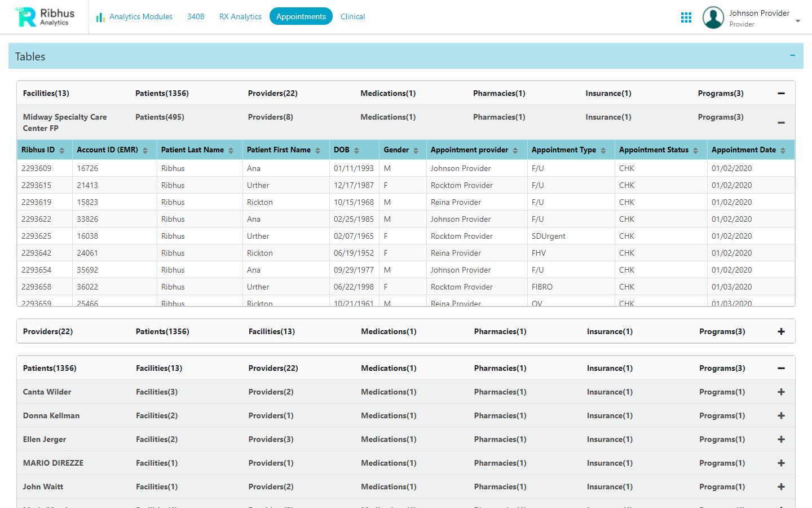Sort table by Patient Last Name

pos(231,150)
